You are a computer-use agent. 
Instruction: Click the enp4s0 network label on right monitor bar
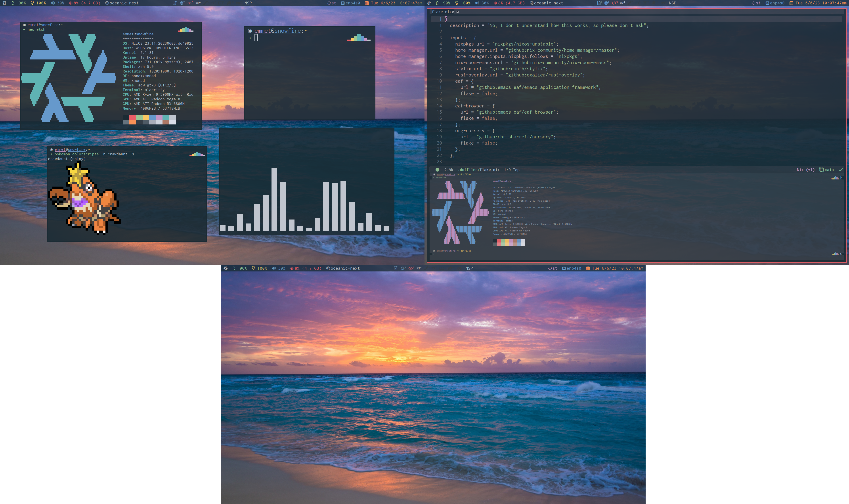(777, 3)
